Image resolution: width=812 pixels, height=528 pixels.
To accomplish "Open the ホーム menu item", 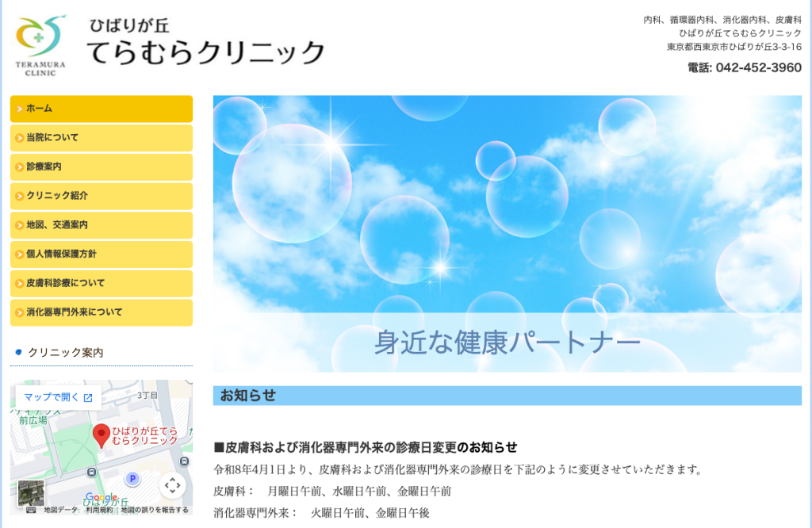I will point(101,109).
